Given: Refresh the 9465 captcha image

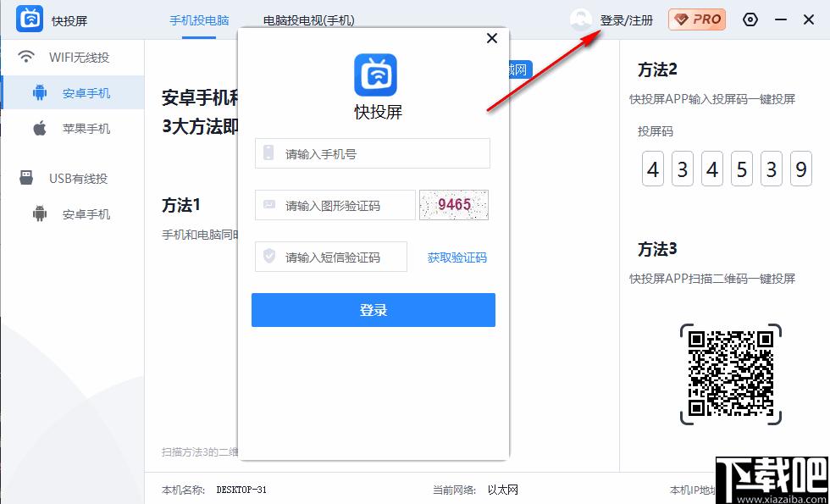Looking at the screenshot, I should (x=454, y=205).
